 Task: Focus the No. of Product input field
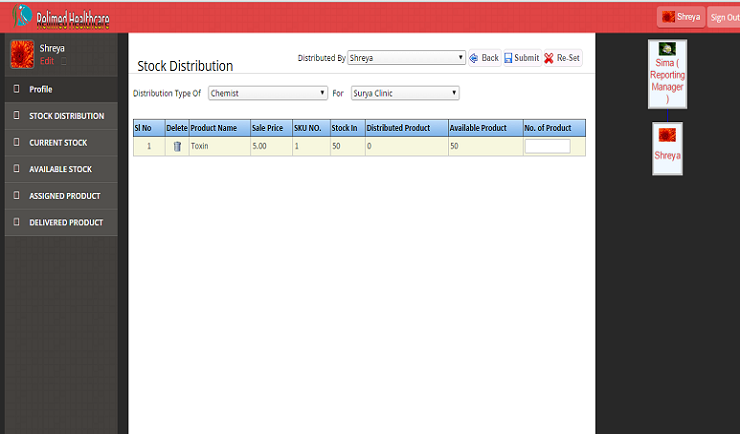tap(547, 146)
